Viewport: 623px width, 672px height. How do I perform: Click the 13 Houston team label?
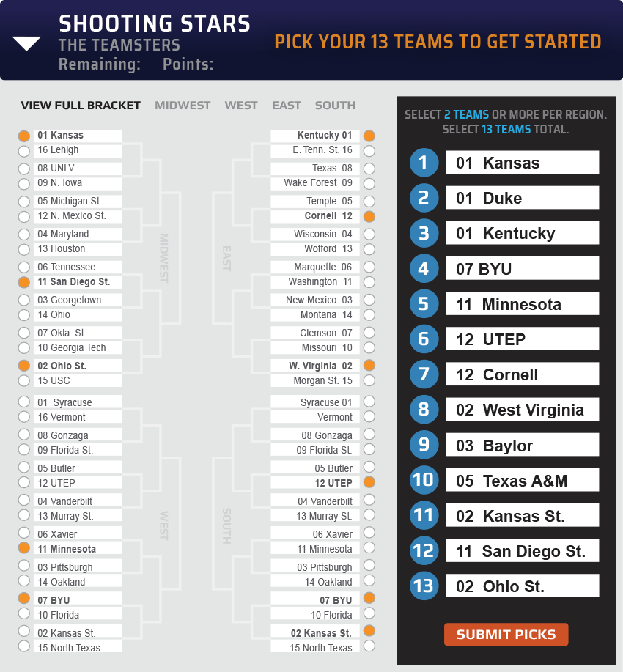click(x=78, y=249)
